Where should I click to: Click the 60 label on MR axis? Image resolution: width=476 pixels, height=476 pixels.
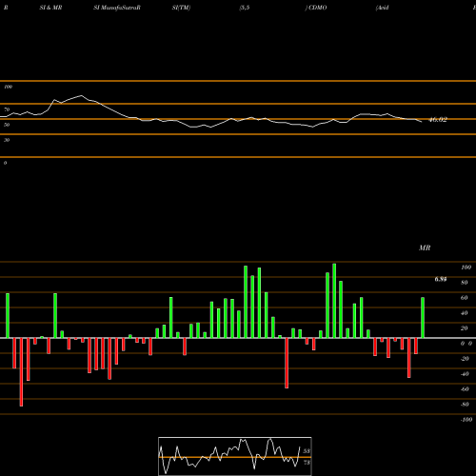465,298
